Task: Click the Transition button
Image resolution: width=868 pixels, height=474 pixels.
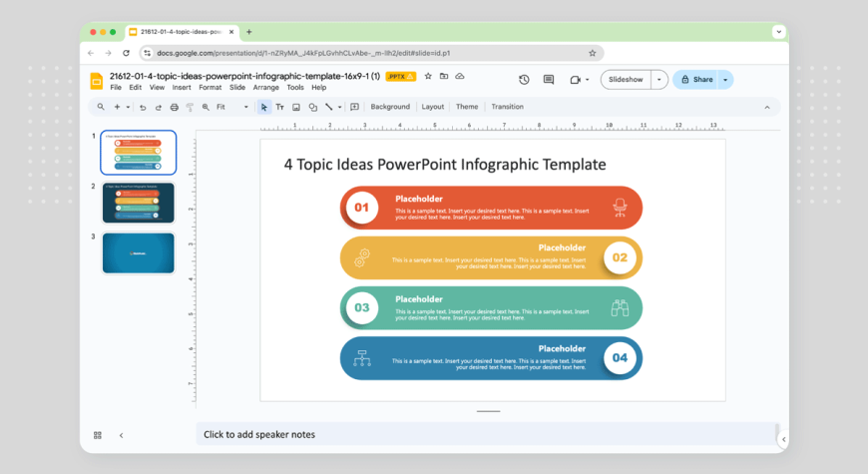Action: pos(507,107)
